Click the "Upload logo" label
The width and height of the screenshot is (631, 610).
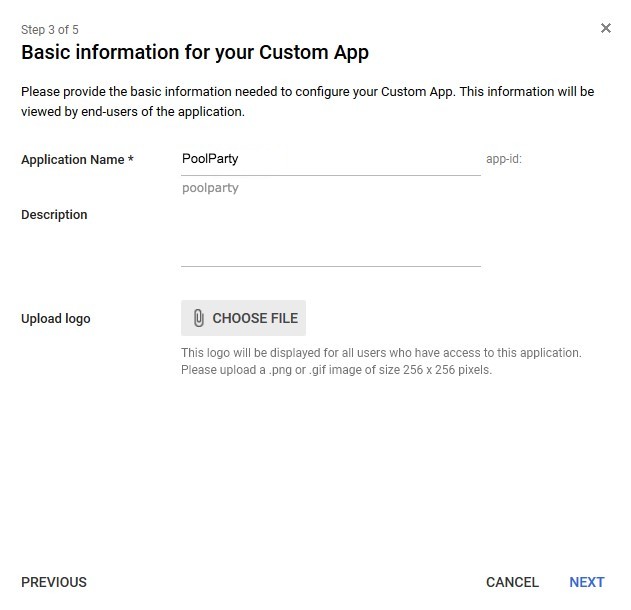56,319
